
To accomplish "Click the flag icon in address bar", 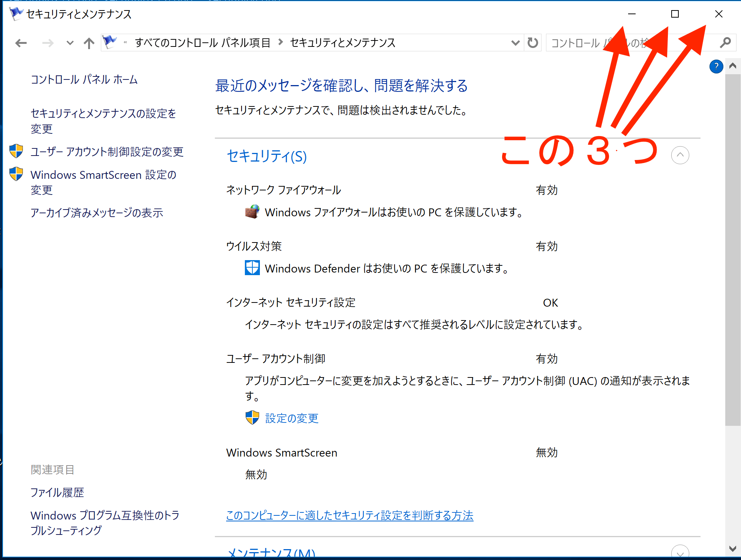I will pyautogui.click(x=110, y=42).
